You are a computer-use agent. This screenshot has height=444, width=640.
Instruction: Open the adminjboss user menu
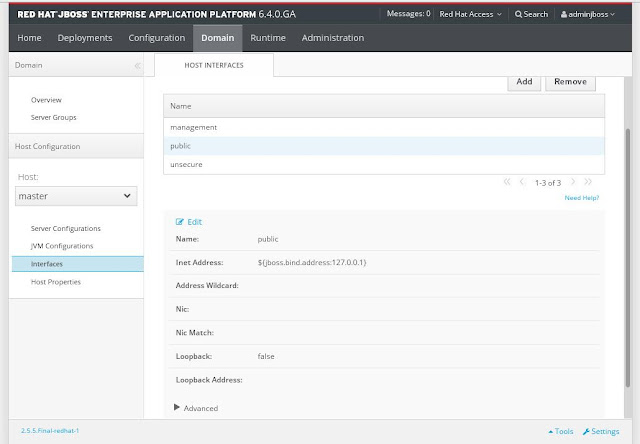click(x=587, y=14)
